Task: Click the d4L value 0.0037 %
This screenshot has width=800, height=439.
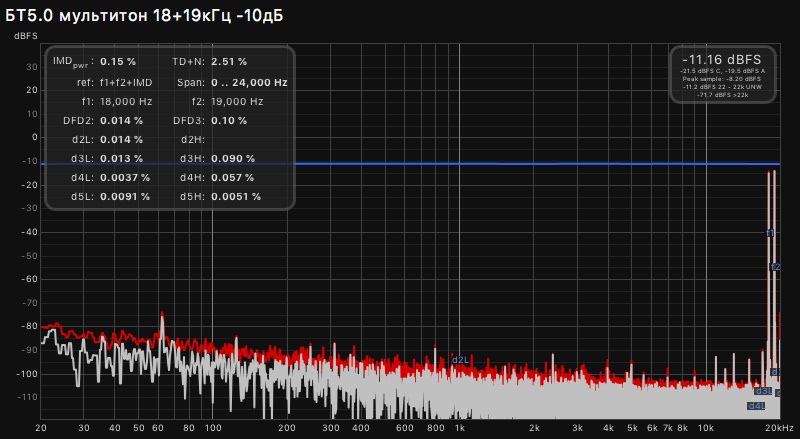Action: point(125,178)
